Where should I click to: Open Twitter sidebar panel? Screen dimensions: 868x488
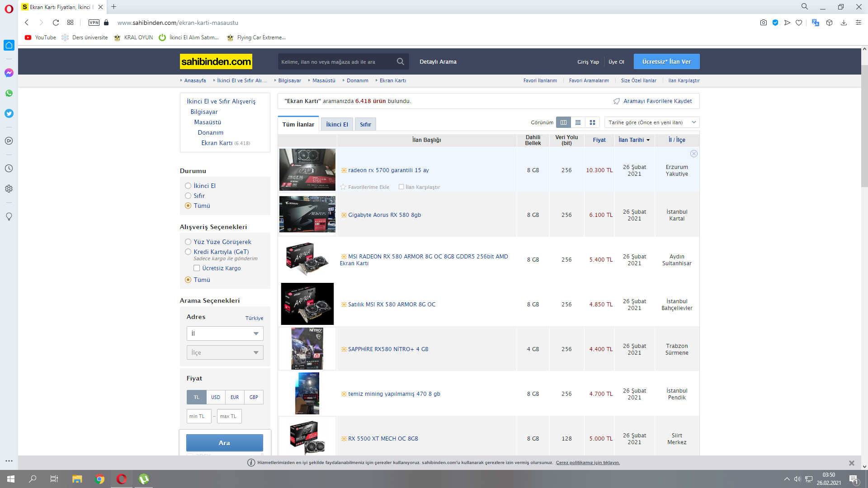tap(9, 113)
